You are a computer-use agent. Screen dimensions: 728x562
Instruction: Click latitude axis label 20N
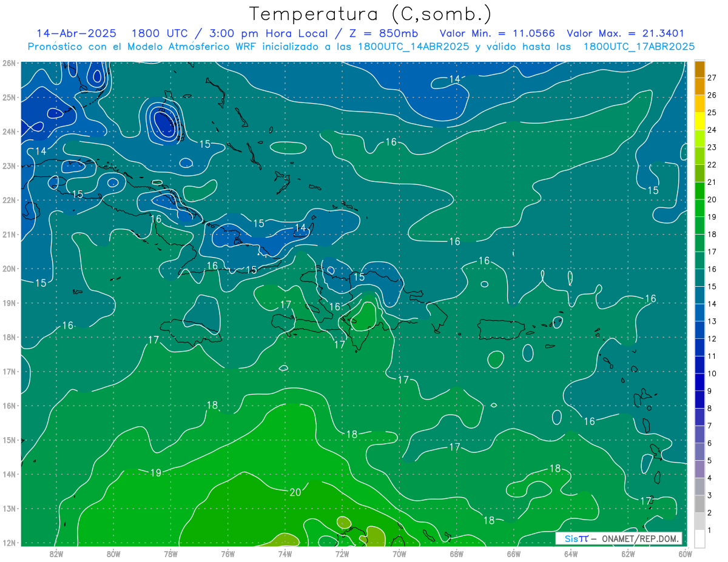[9, 269]
